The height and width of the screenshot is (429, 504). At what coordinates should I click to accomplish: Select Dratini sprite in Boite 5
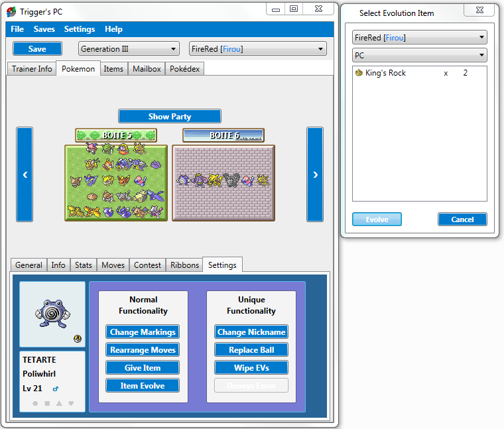pos(108,212)
